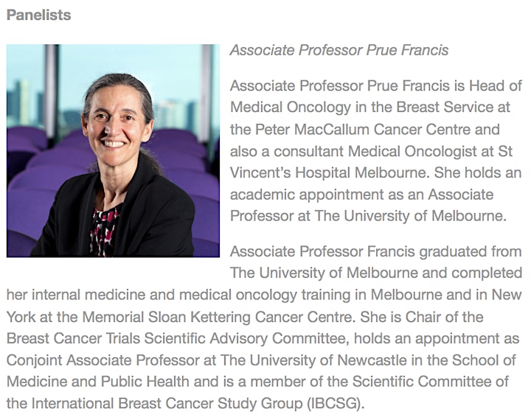Click the Medicine and Public Health phrase
The image size is (531, 420).
(98, 382)
